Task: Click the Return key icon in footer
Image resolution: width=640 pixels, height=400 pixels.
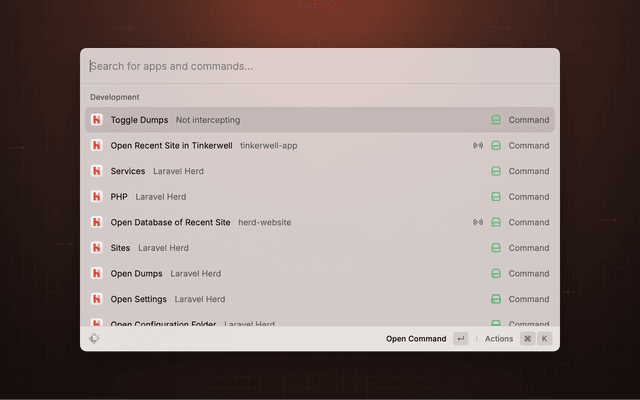Action: [x=460, y=339]
